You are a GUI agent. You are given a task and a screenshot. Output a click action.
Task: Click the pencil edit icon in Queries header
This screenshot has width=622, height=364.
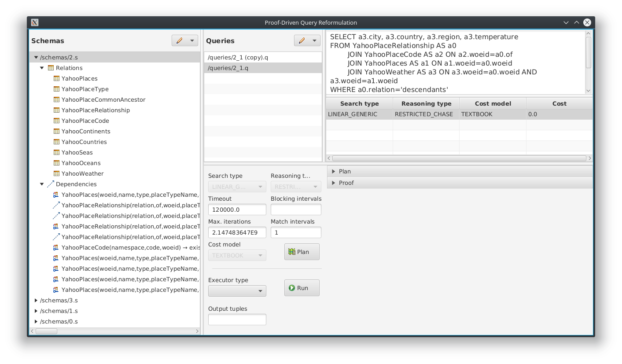[302, 40]
